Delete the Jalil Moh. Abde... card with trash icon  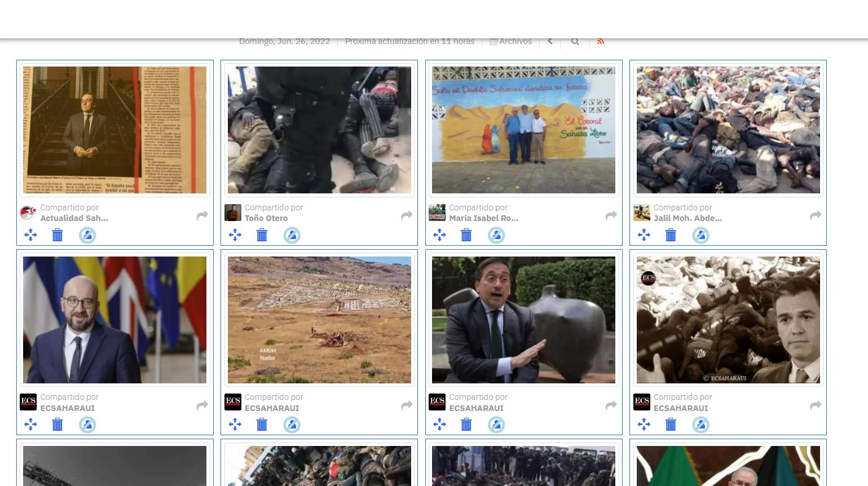point(671,235)
